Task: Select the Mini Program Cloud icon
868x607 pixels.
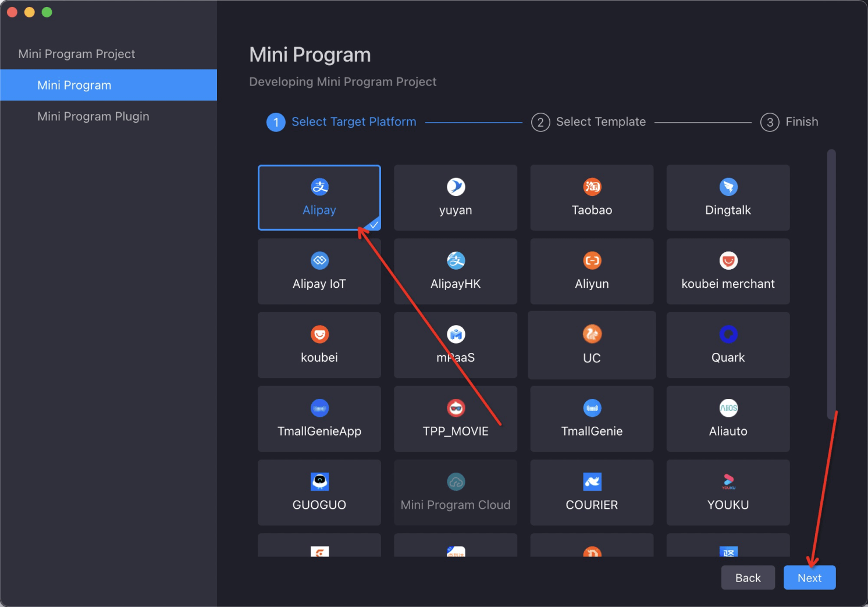Action: (456, 482)
